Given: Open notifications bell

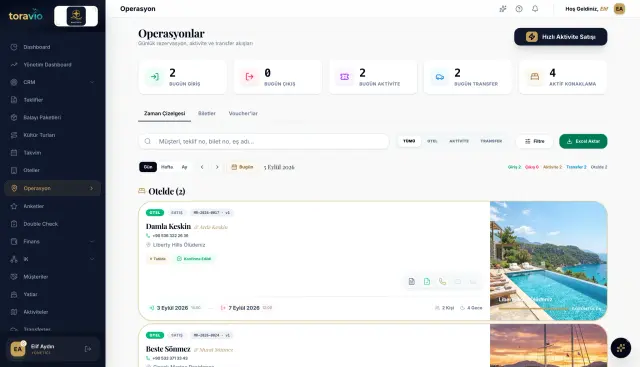Looking at the screenshot, I should coord(535,9).
